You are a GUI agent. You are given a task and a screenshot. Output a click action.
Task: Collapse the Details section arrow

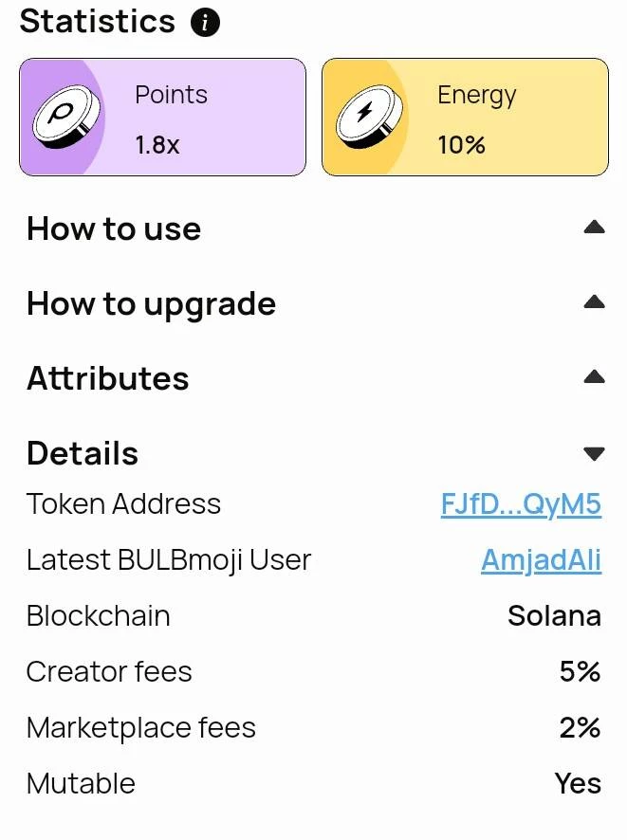[595, 454]
